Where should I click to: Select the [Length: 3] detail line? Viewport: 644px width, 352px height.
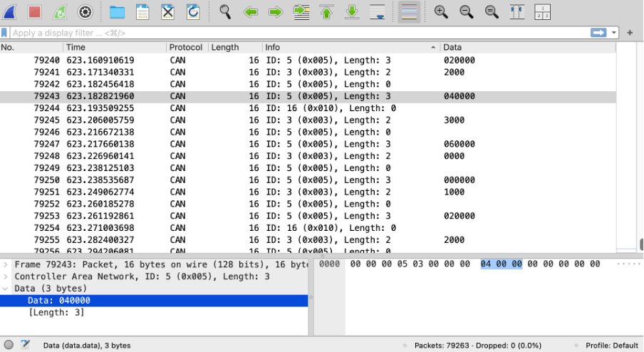[x=56, y=312]
